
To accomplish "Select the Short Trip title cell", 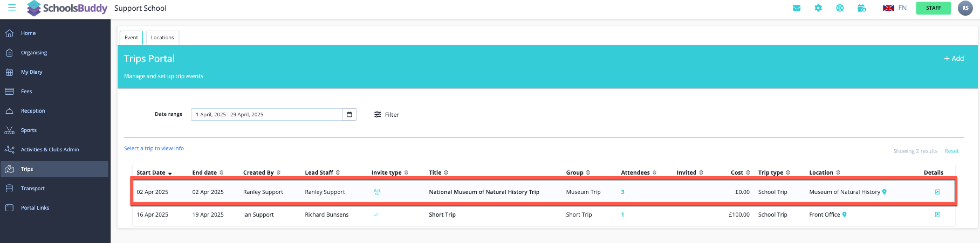I will pos(442,214).
